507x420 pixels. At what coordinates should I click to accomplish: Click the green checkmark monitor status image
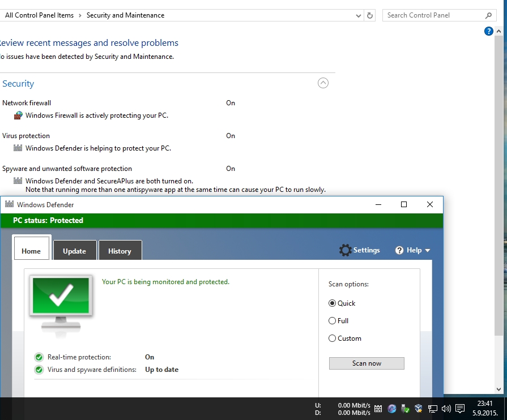61,306
